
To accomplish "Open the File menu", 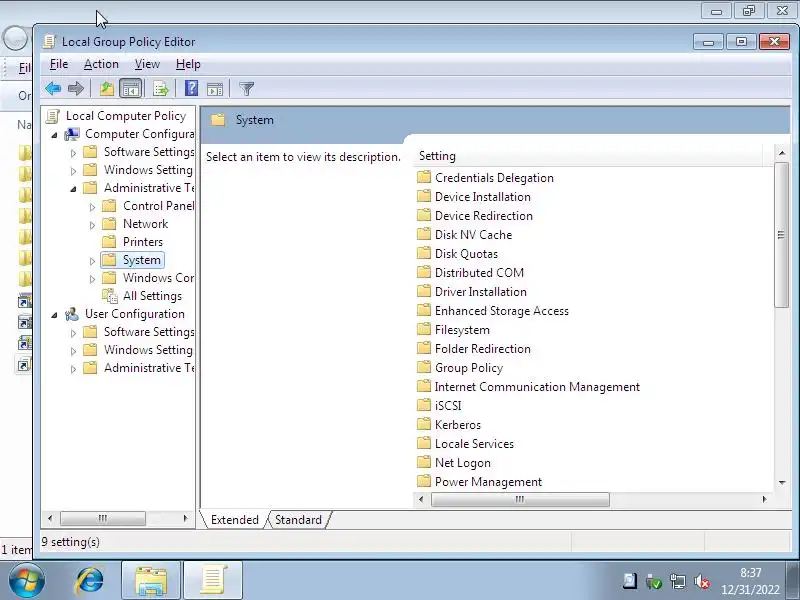I will pyautogui.click(x=59, y=64).
